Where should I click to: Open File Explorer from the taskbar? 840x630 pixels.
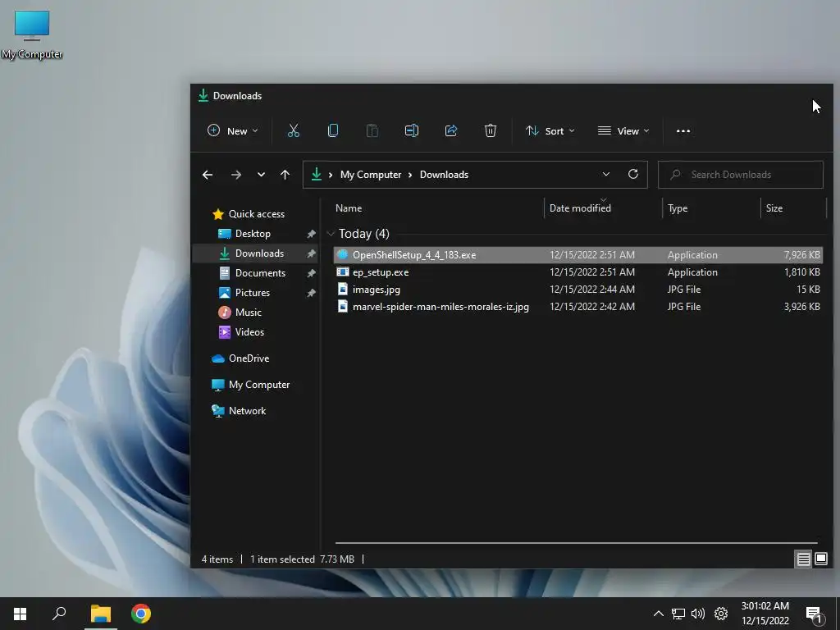coord(101,614)
